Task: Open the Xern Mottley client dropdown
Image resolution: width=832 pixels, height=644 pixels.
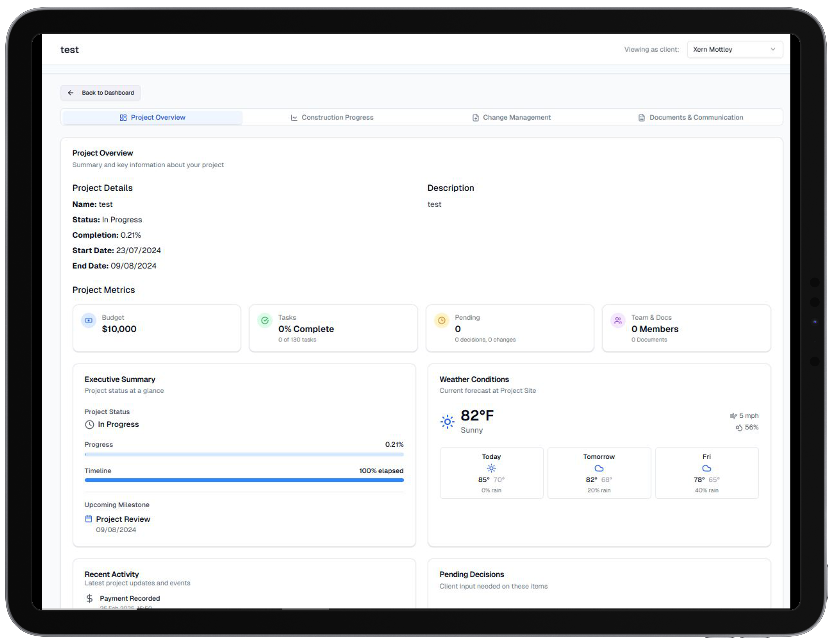Action: [734, 49]
